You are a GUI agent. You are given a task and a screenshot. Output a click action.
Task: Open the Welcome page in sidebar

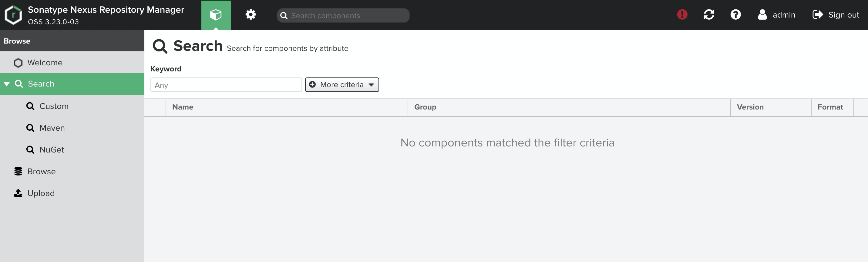45,63
